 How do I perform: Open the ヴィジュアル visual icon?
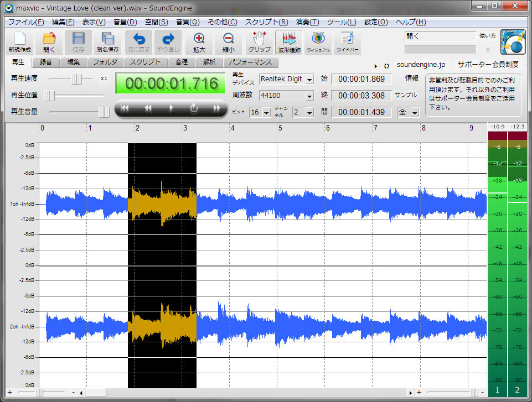pyautogui.click(x=318, y=42)
